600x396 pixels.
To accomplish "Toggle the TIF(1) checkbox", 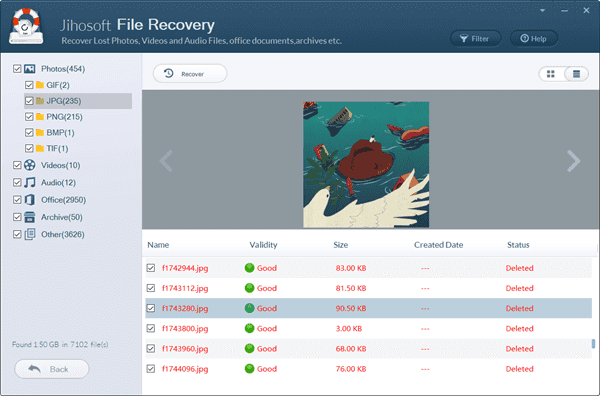I will click(29, 148).
